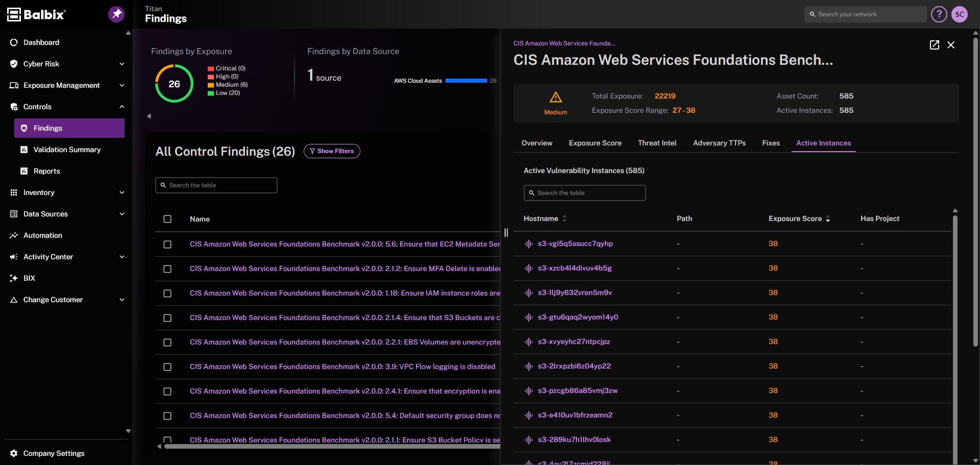The height and width of the screenshot is (465, 980).
Task: Check the 2.4.1 encryption finding checkbox
Action: pyautogui.click(x=167, y=391)
